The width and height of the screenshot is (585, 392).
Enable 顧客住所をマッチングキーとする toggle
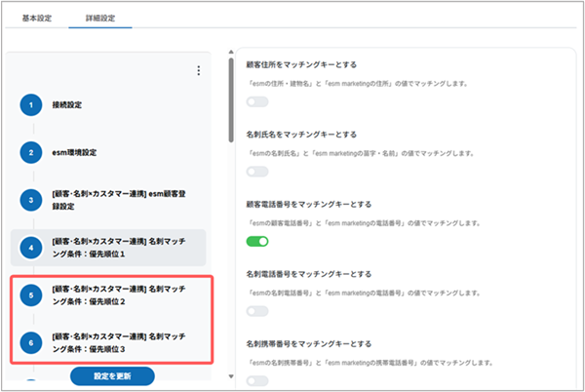[x=257, y=101]
